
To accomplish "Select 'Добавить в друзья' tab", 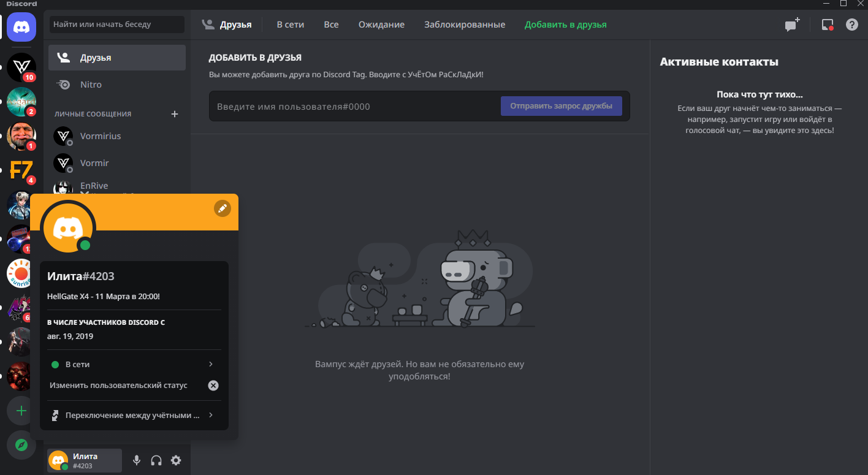I will (566, 25).
